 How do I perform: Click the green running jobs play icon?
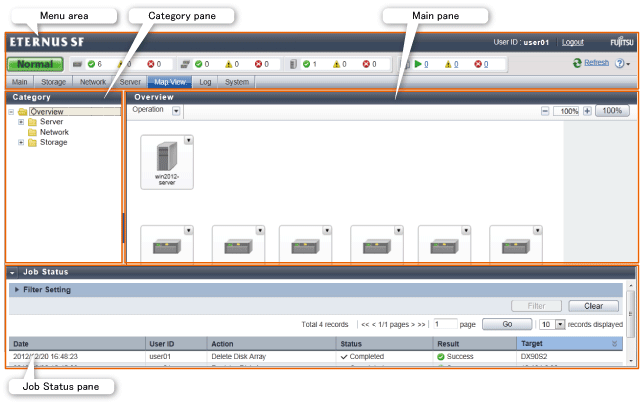[418, 64]
